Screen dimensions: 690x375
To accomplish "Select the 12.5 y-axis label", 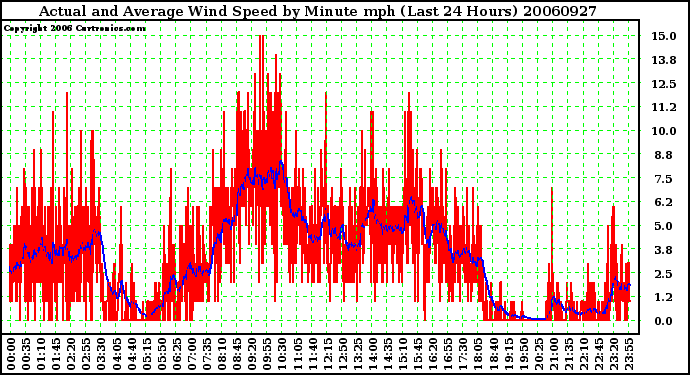I will coord(664,84).
